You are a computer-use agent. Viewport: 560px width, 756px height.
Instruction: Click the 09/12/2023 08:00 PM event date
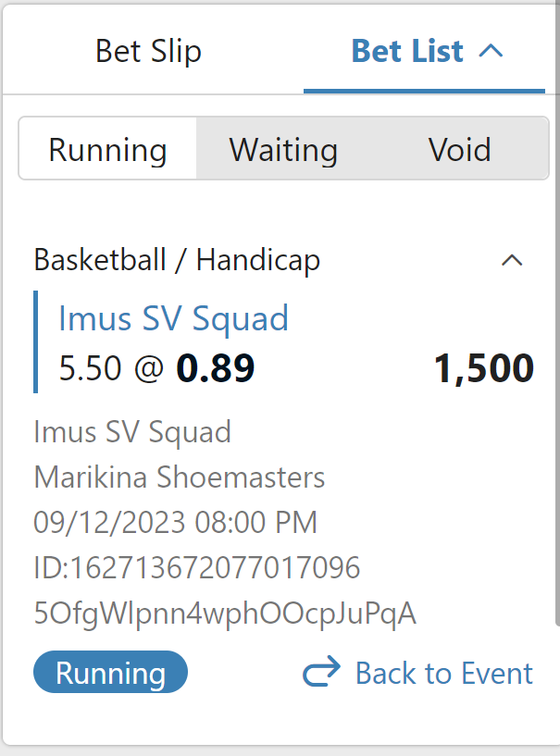(x=176, y=522)
